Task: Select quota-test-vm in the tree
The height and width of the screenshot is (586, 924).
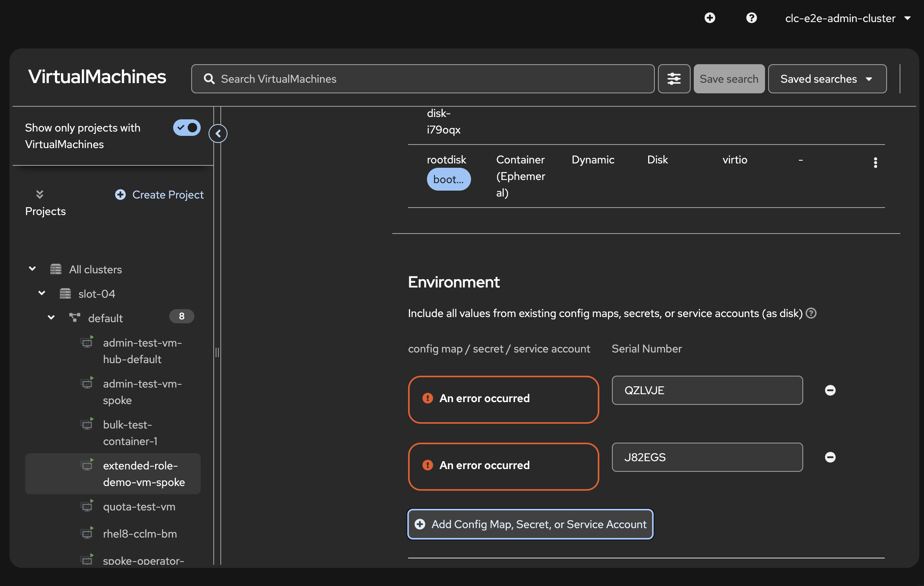Action: pos(139,506)
